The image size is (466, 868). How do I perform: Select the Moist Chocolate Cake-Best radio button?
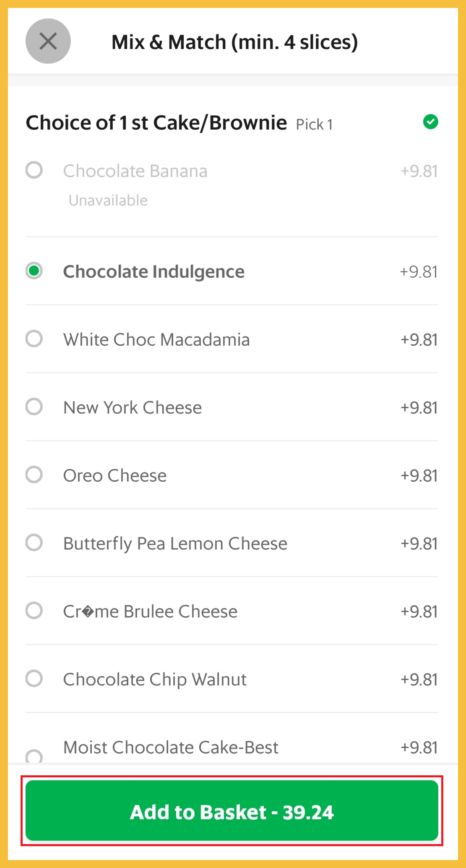pos(34,756)
